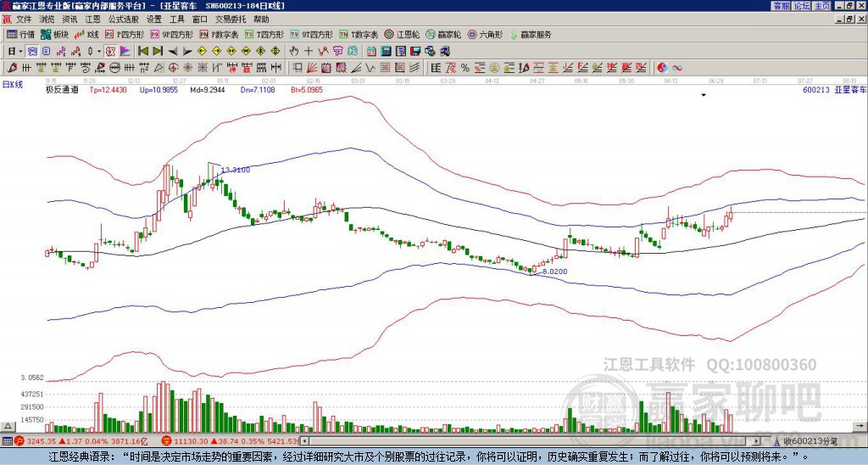
Task: Select the percent % tool
Action: pyautogui.click(x=465, y=68)
